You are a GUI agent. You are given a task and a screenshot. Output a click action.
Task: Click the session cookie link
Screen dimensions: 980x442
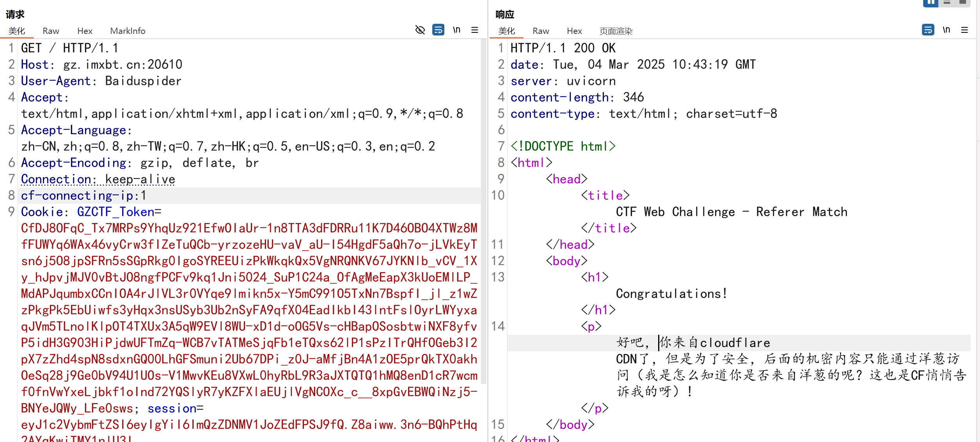pyautogui.click(x=172, y=408)
